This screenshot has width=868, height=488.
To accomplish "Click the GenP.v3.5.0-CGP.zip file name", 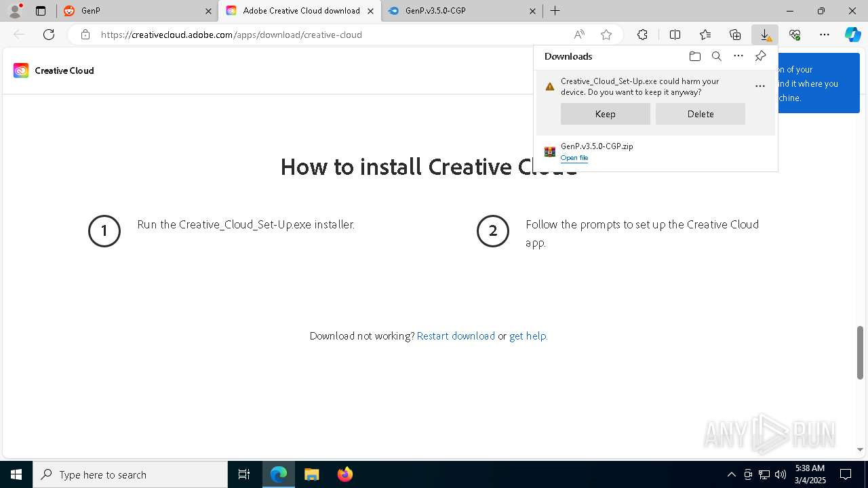I will [x=597, y=146].
